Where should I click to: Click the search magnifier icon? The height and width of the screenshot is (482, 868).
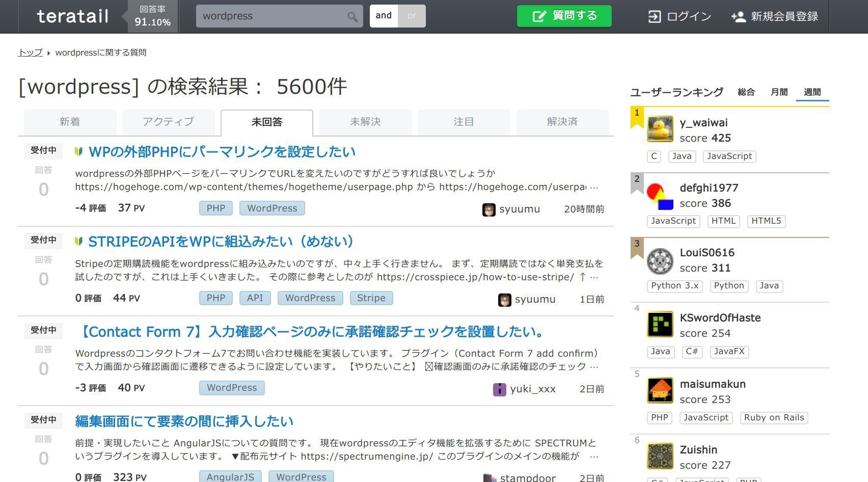point(352,17)
